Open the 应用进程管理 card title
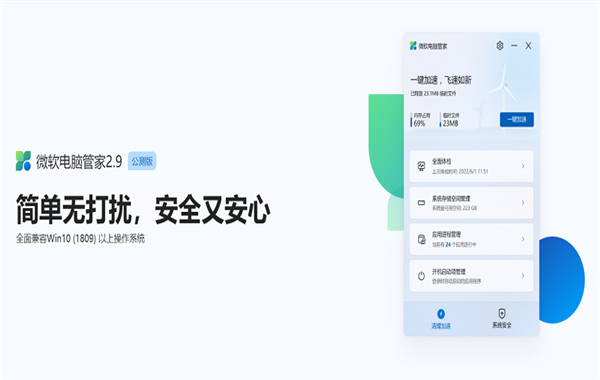 [447, 234]
